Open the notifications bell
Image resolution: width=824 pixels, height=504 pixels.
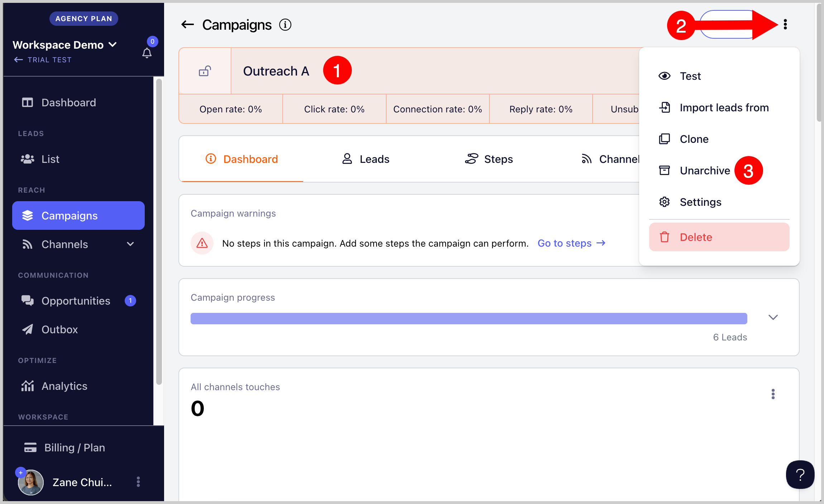147,53
